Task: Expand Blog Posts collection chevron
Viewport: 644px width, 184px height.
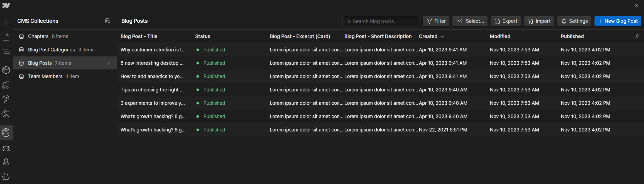Action: click(x=109, y=63)
